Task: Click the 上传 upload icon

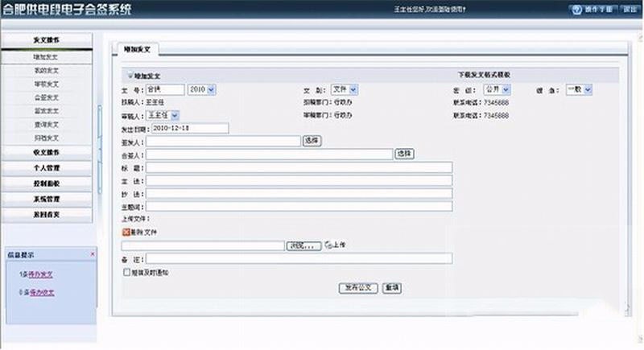Action: pos(328,245)
